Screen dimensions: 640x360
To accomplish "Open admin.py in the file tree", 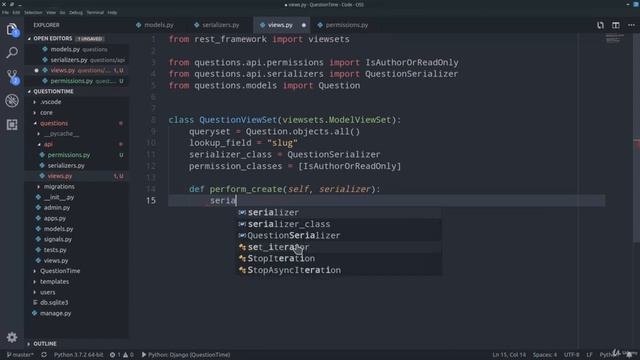I will coord(57,208).
